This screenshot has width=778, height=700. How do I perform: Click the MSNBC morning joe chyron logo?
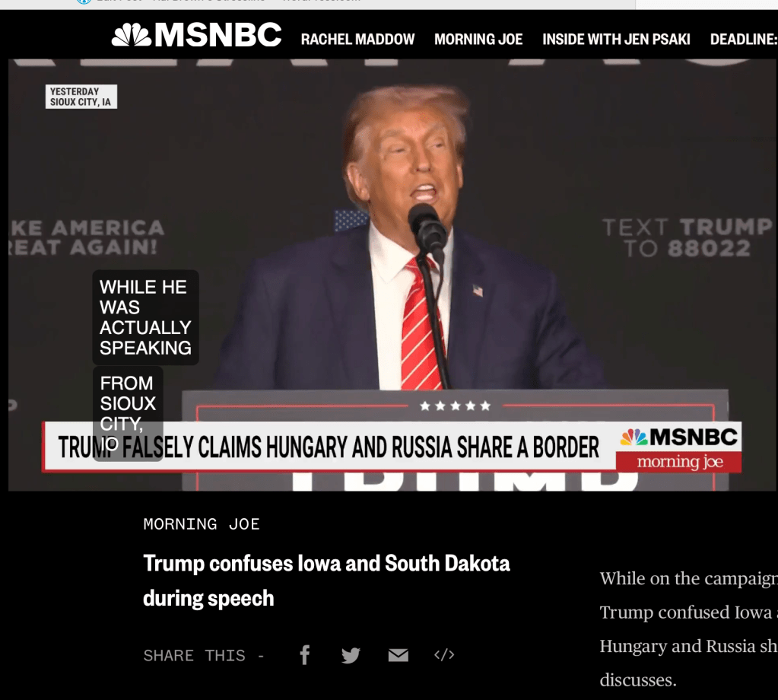click(679, 448)
